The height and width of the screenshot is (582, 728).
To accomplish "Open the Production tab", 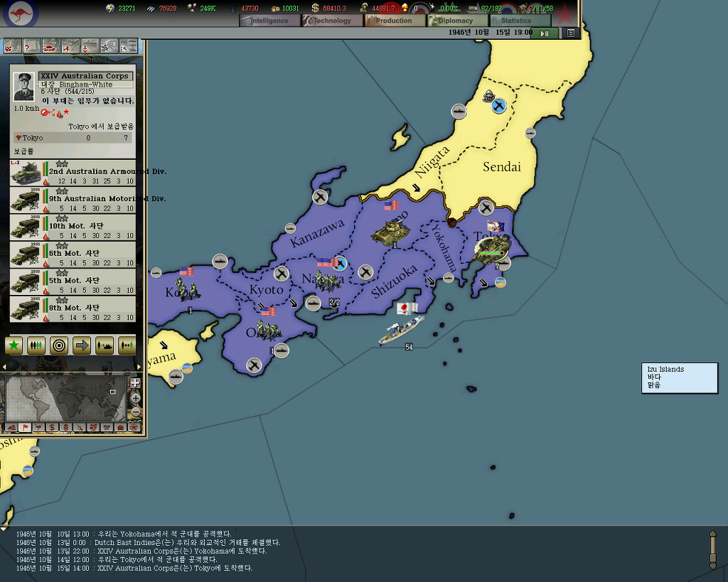I will 395,21.
